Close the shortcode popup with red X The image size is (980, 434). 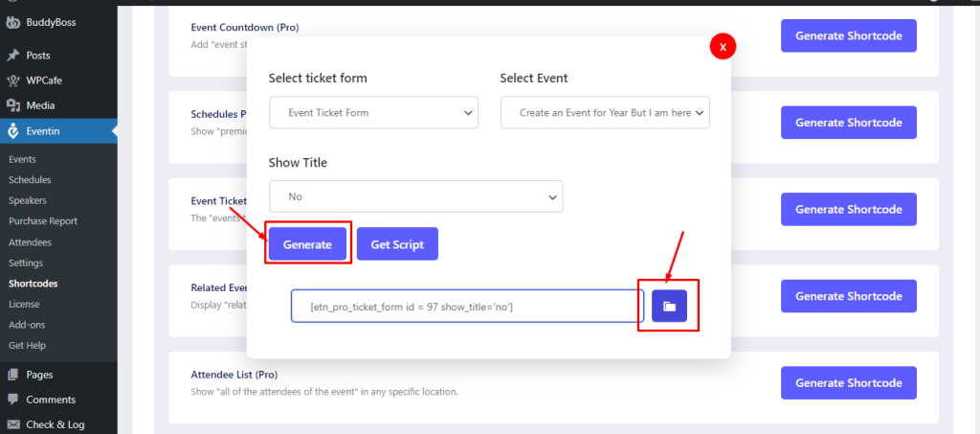point(724,47)
